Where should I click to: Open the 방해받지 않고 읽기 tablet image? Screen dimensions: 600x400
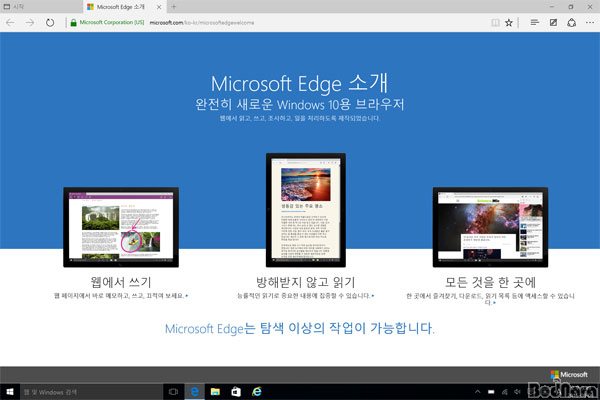click(306, 210)
